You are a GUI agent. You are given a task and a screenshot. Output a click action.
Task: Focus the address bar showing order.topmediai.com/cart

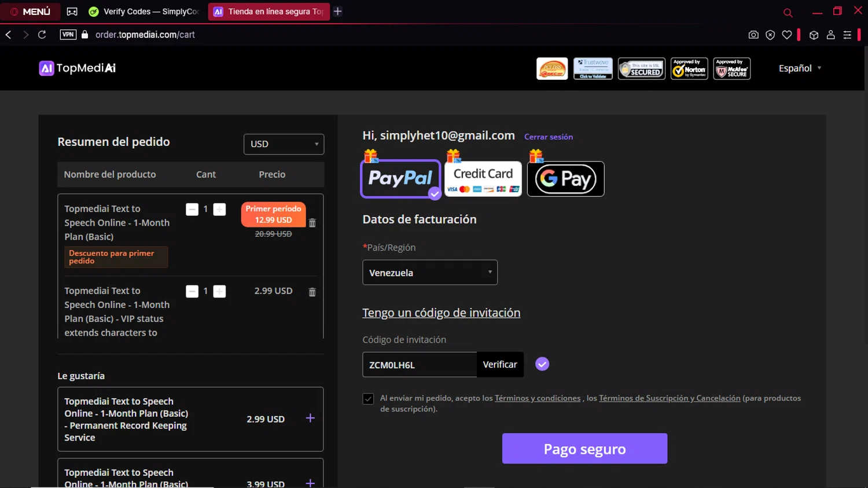tap(145, 35)
